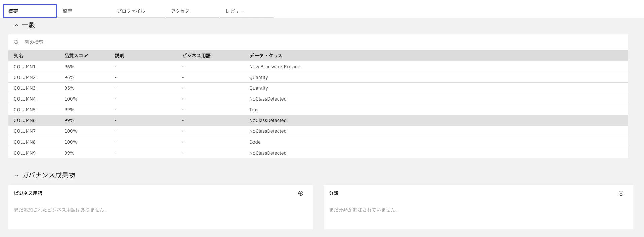
Task: Click New Brunswick Provinc... data class
Action: coord(276,67)
